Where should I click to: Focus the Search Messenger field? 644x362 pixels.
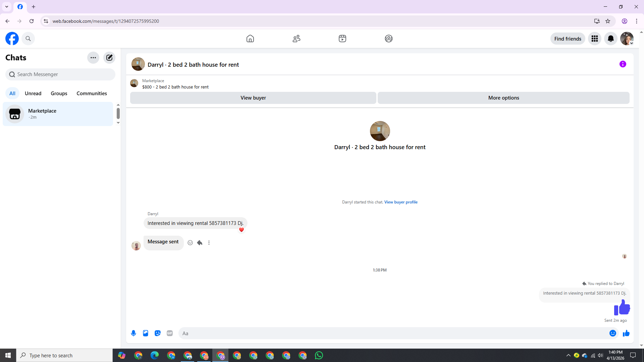(60, 74)
